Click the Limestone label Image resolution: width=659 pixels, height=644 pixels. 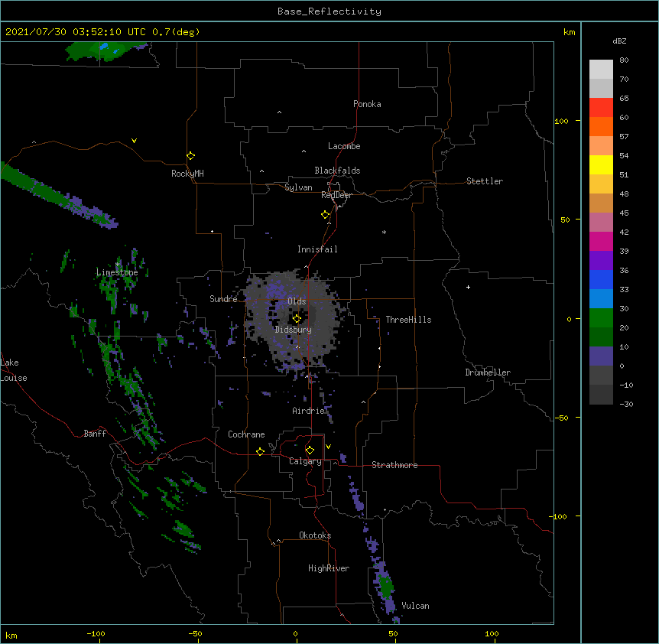[x=117, y=272]
